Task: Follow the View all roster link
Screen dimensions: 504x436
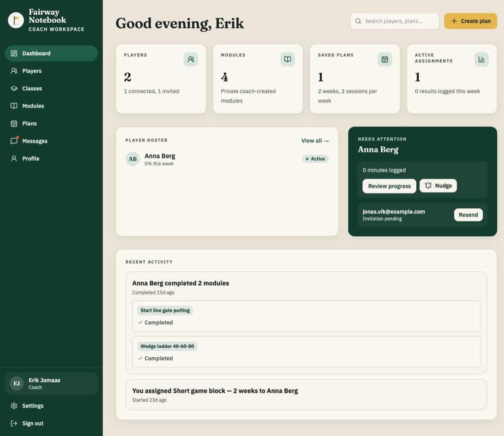Action: click(315, 141)
